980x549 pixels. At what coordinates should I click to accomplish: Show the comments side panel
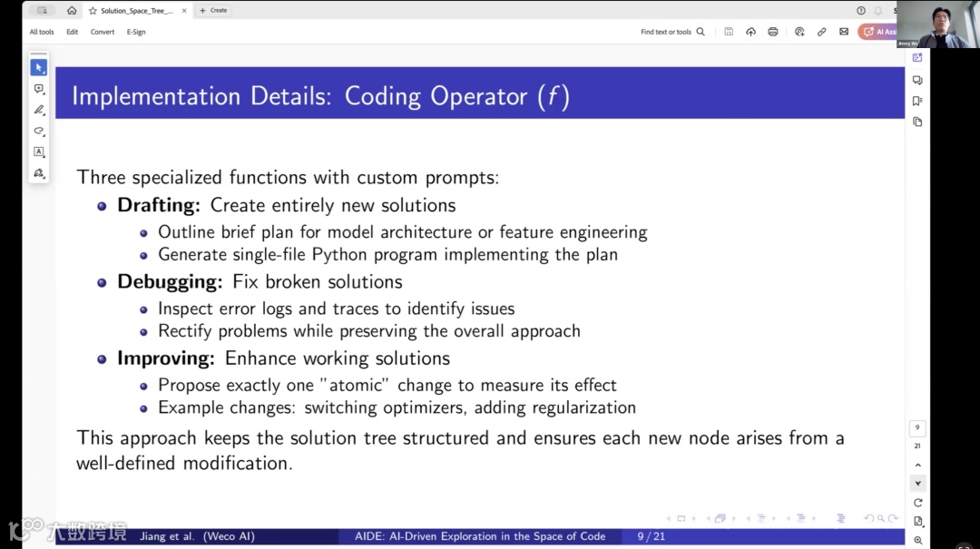[x=917, y=80]
